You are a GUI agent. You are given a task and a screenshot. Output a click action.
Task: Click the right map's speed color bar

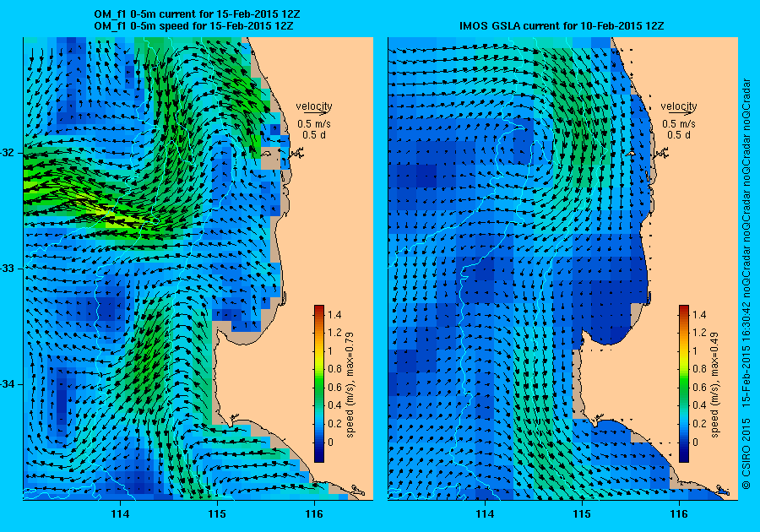point(684,383)
